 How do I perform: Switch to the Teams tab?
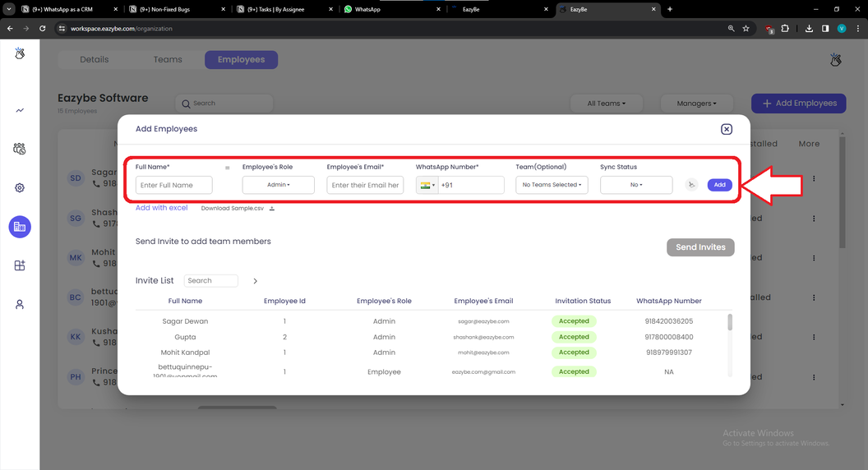168,60
